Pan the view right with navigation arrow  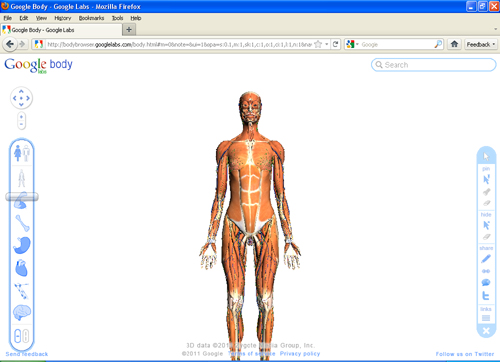point(28,98)
